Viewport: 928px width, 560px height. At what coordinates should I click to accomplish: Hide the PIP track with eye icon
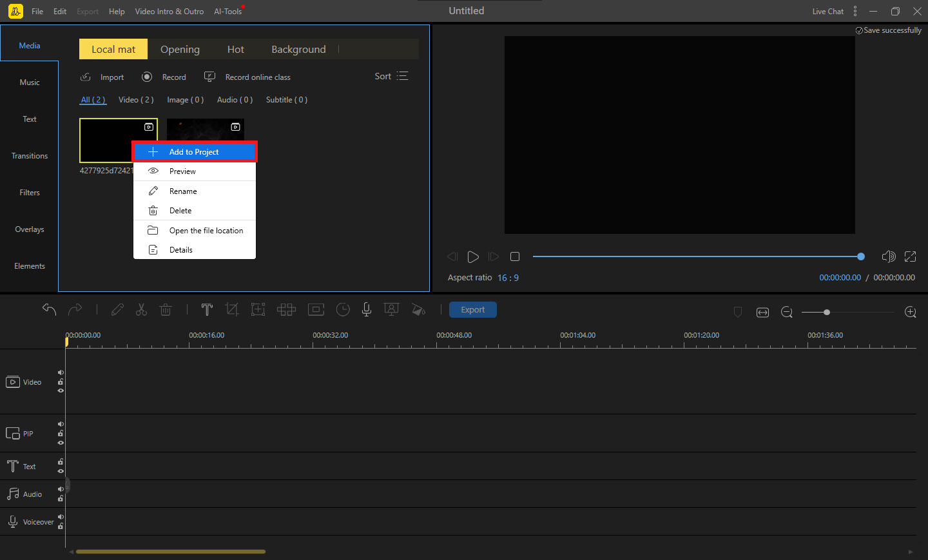coord(61,443)
